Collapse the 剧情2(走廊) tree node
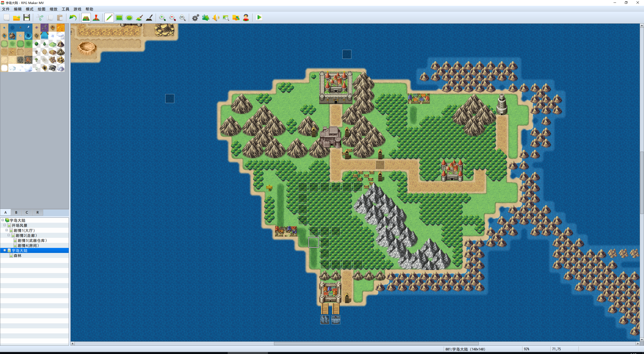The width and height of the screenshot is (644, 354). point(9,235)
